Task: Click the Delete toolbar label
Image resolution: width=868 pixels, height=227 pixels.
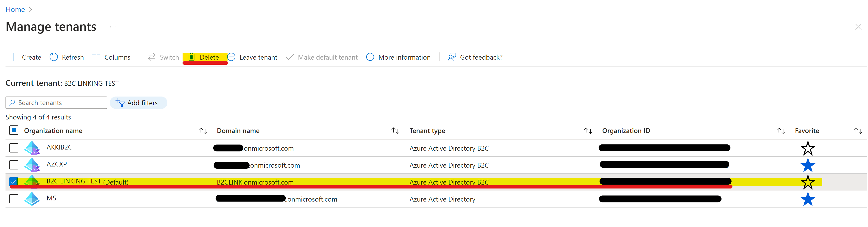Action: click(x=209, y=58)
